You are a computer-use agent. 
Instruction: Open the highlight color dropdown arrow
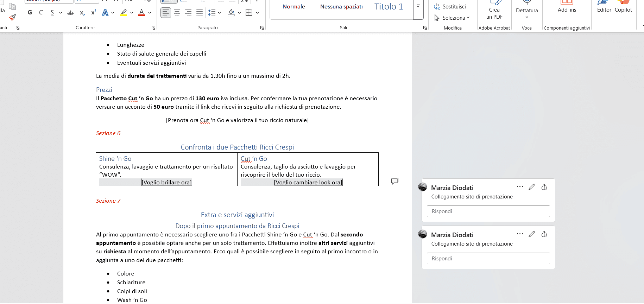(x=132, y=13)
